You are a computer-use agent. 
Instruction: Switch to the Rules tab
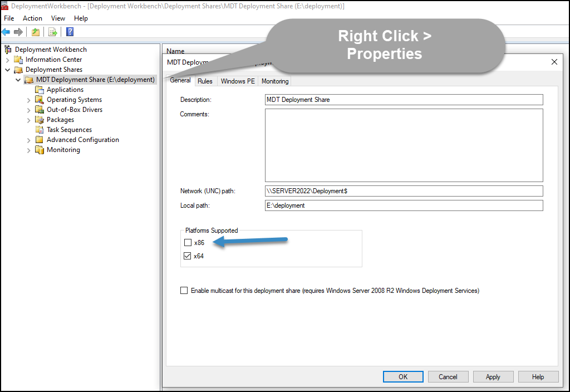(x=205, y=81)
